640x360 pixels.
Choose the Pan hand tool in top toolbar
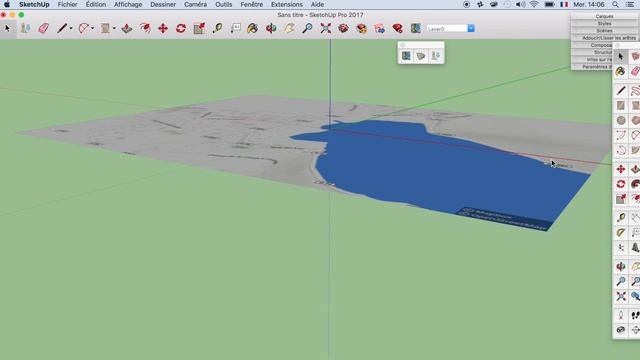point(289,28)
